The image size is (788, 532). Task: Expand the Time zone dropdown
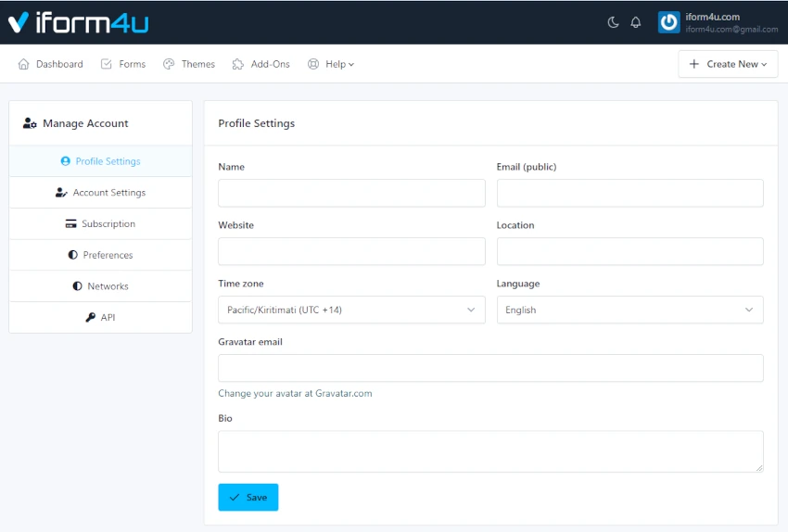pos(351,310)
